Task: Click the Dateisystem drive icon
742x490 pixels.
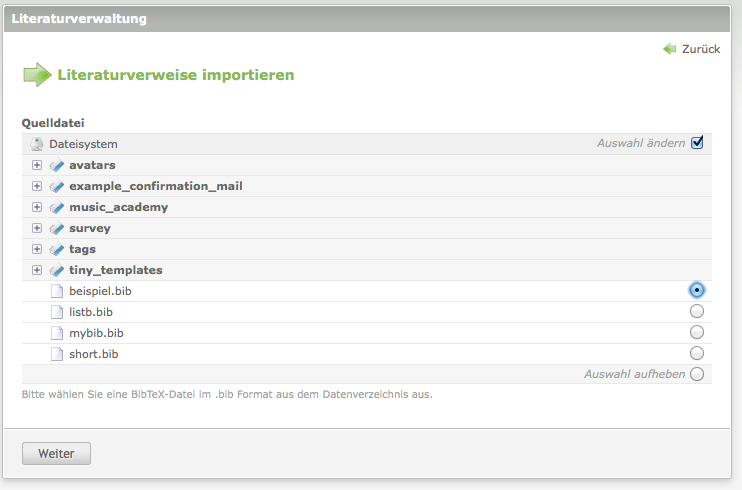Action: click(x=36, y=144)
